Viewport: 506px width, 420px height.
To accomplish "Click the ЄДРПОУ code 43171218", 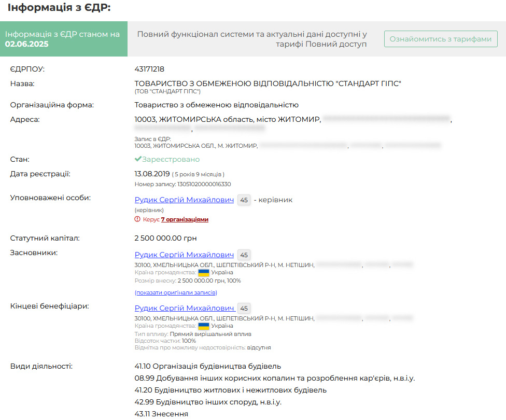I will point(149,69).
